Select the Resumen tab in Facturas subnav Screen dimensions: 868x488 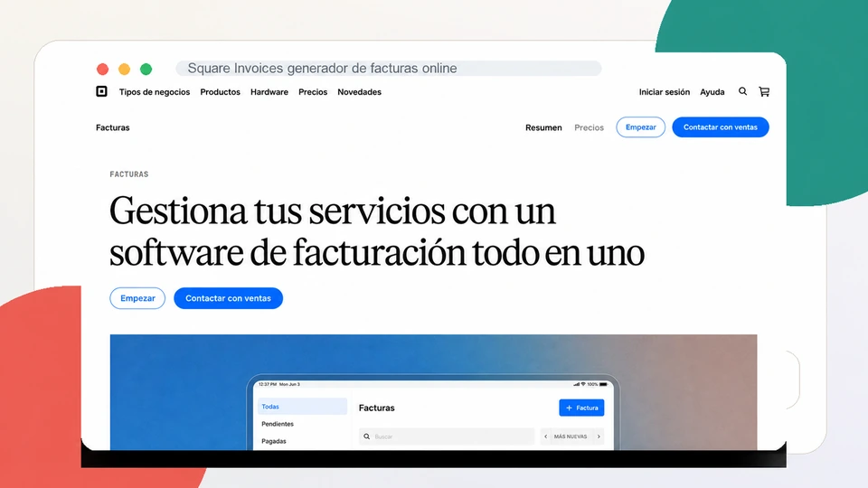[x=543, y=127]
